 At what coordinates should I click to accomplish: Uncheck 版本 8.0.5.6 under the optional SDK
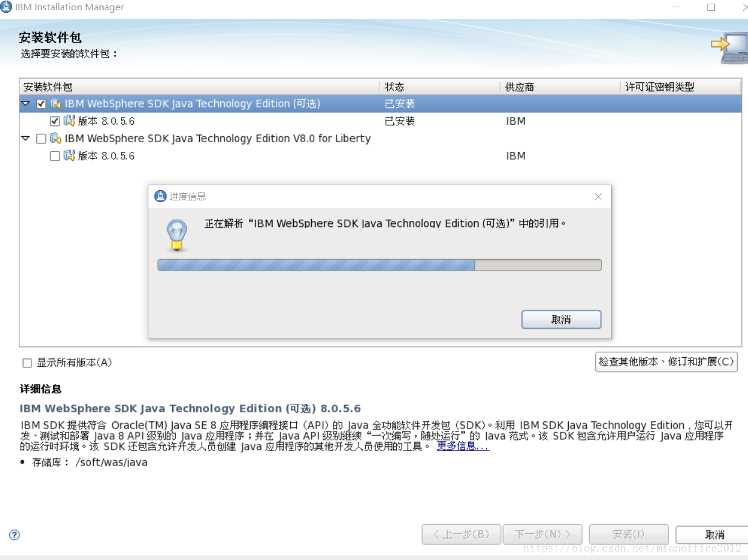pyautogui.click(x=55, y=121)
